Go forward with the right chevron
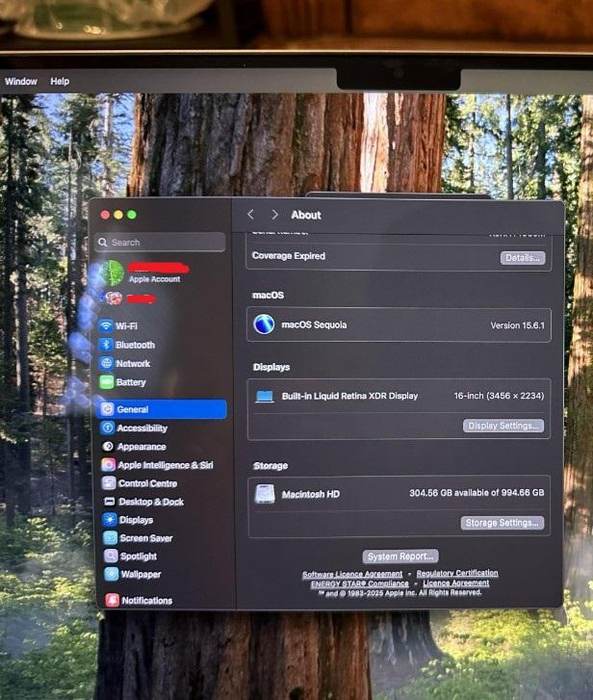This screenshot has width=593, height=700. [x=274, y=215]
